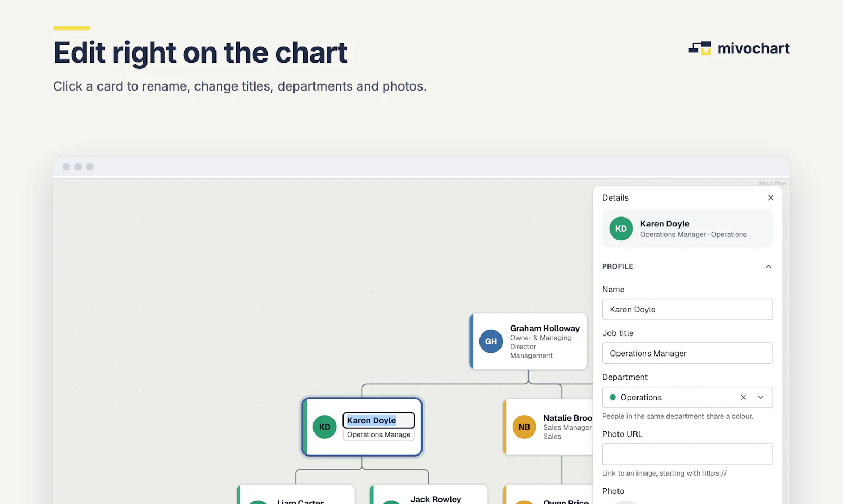Click the green Operations colour dot
Viewport: 843px width, 504px height.
click(x=613, y=397)
